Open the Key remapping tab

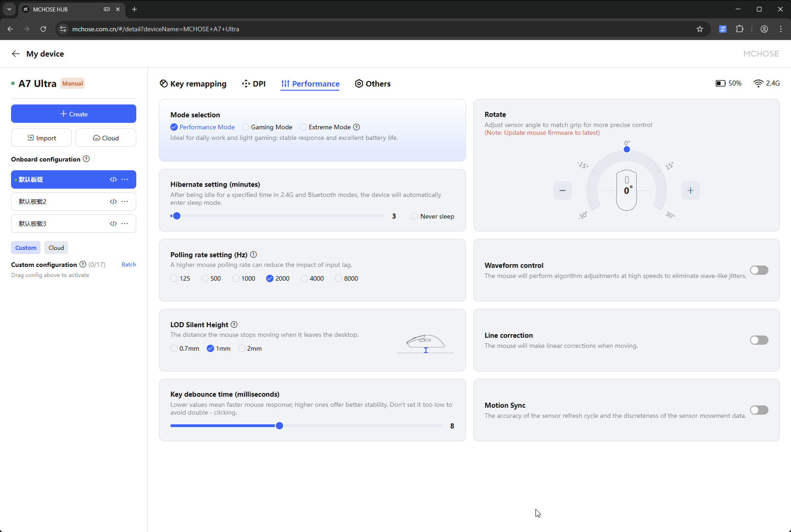pos(193,84)
